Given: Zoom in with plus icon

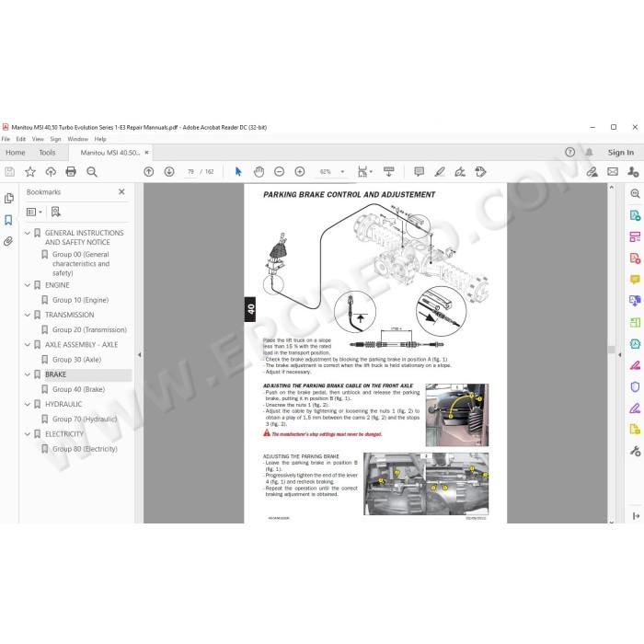Looking at the screenshot, I should pos(300,172).
